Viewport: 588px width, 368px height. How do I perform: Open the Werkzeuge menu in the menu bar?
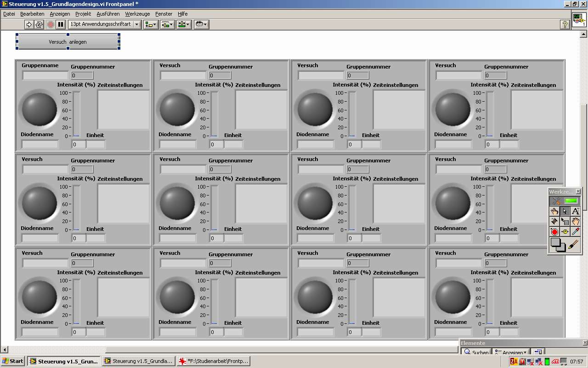click(137, 14)
